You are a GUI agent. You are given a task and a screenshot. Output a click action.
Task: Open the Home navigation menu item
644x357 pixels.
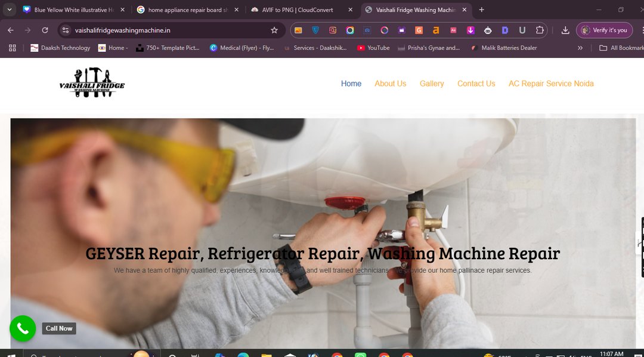pos(351,84)
